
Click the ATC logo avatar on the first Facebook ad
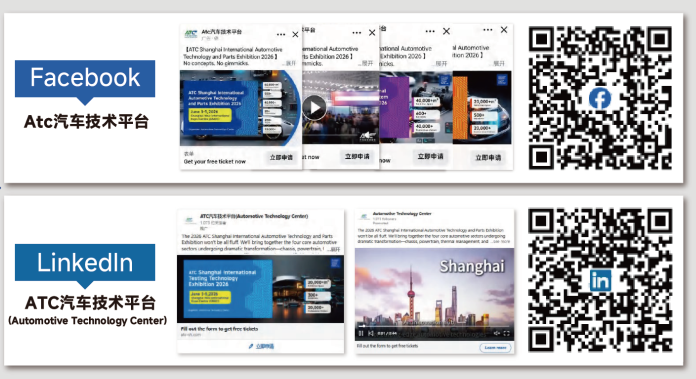coord(191,35)
